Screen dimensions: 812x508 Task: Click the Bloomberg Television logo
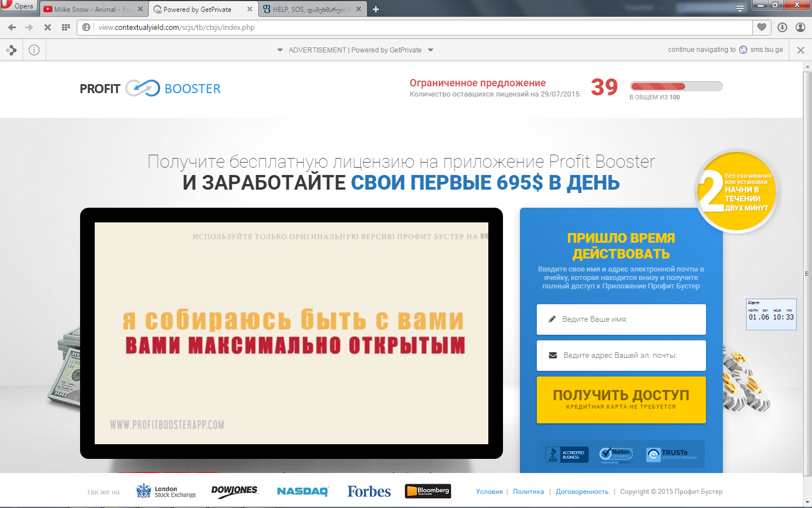[428, 491]
